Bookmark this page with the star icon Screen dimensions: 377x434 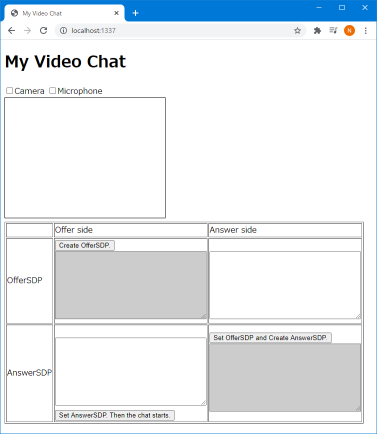(297, 31)
